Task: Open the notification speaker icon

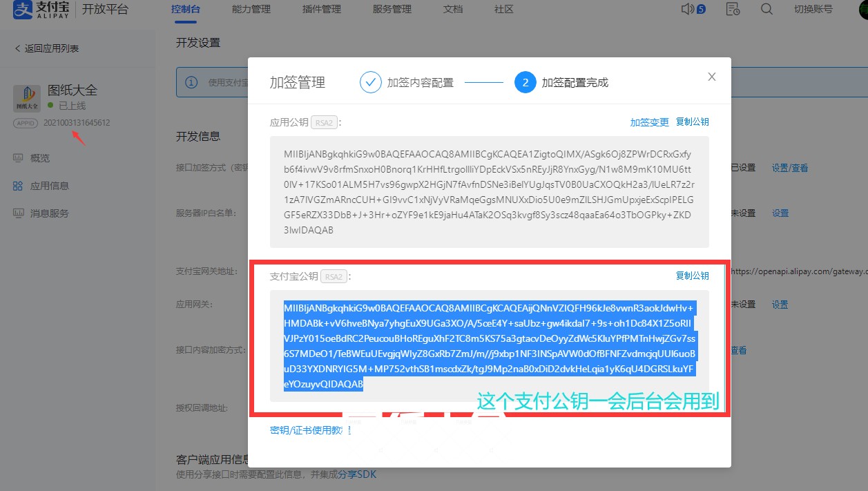Action: pos(687,9)
